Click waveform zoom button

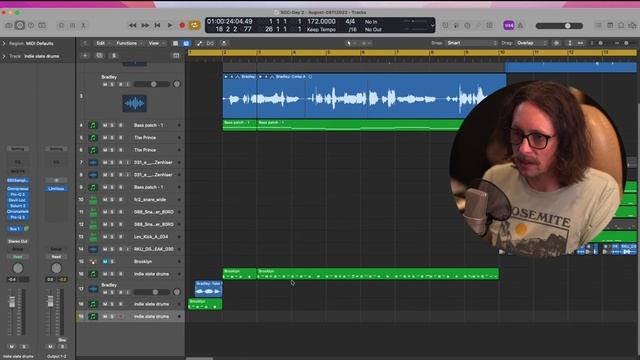coord(556,43)
